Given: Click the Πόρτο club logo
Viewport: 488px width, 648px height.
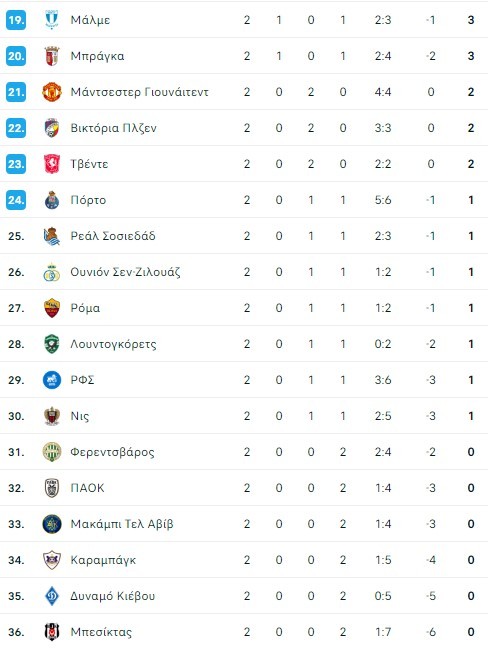Looking at the screenshot, I should [52, 200].
